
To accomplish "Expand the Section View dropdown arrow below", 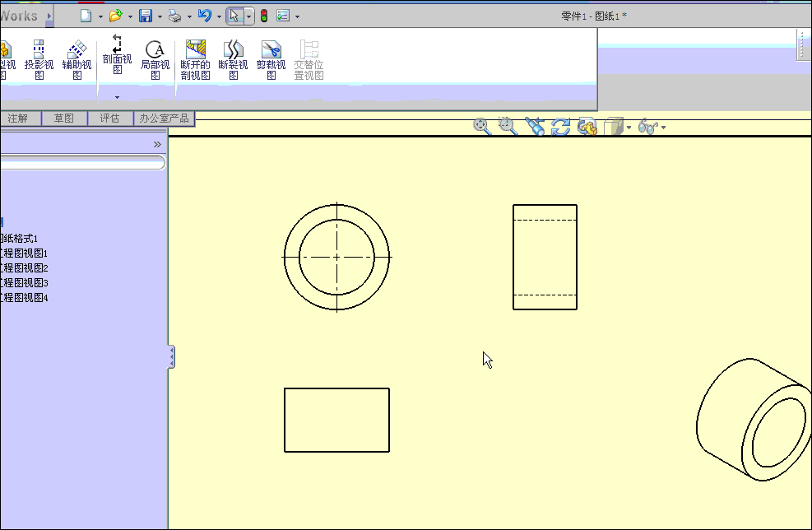I will [x=117, y=97].
